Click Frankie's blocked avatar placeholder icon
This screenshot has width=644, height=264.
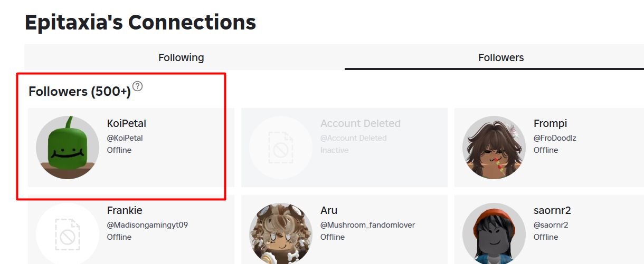click(x=68, y=233)
